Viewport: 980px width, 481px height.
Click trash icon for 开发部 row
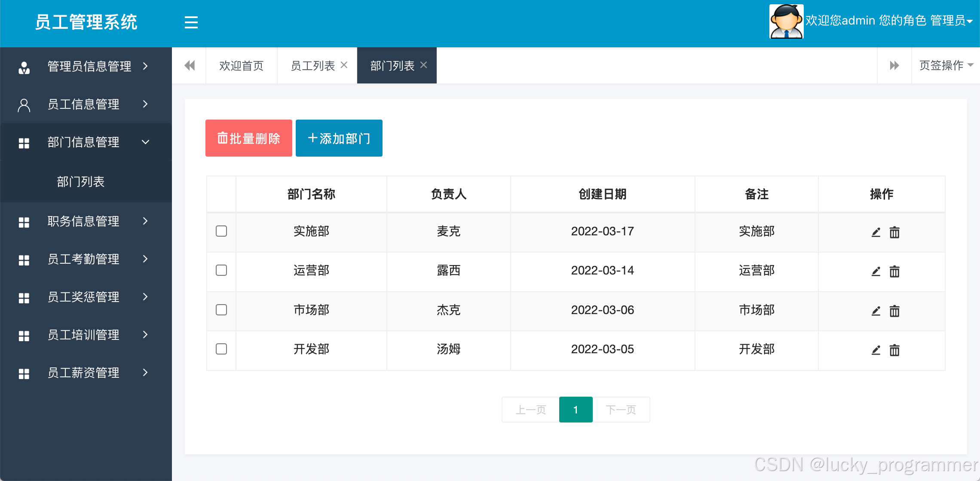click(894, 350)
